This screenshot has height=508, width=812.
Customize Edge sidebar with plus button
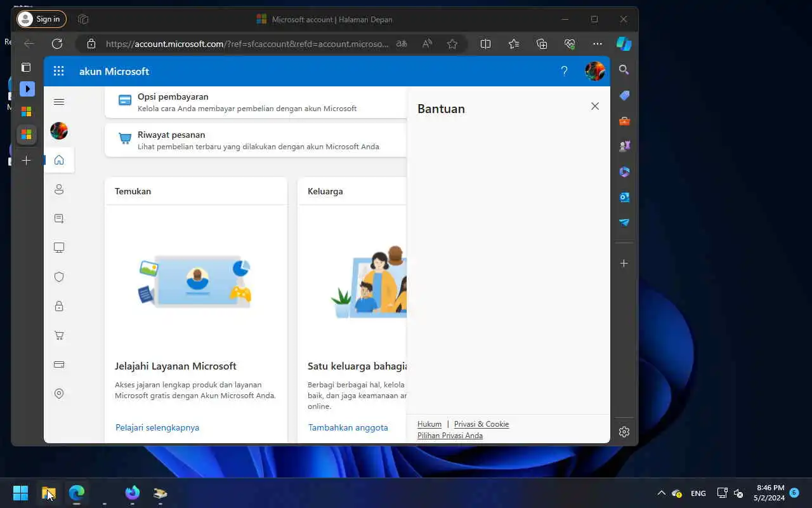tap(624, 263)
